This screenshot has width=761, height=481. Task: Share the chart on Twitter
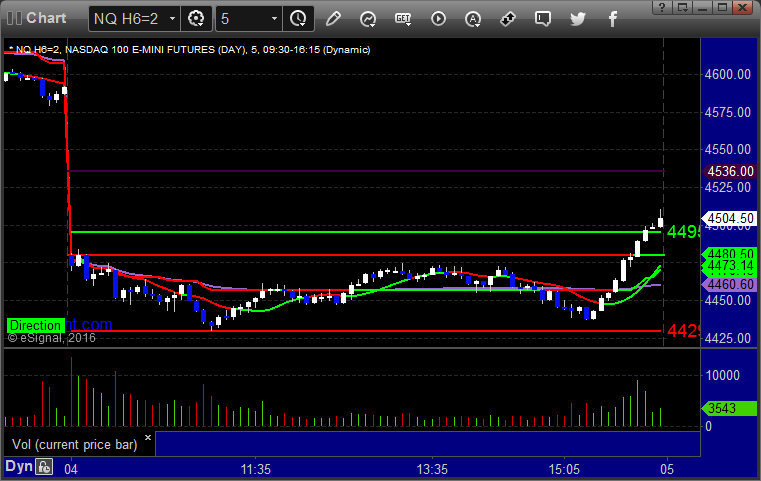click(x=578, y=19)
